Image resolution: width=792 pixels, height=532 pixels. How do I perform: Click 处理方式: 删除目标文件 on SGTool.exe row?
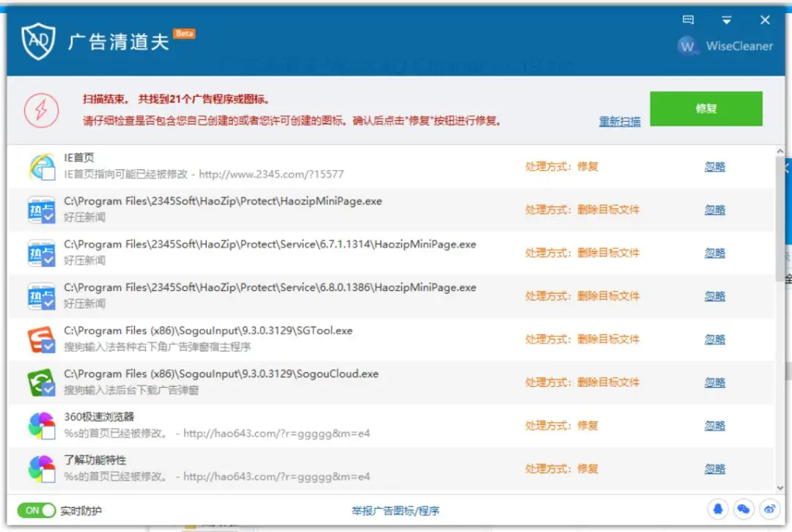(x=582, y=339)
